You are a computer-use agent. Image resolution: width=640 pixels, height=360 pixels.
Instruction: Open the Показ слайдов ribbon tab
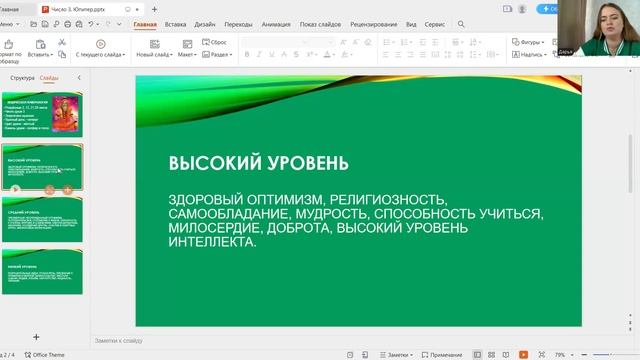(320, 24)
